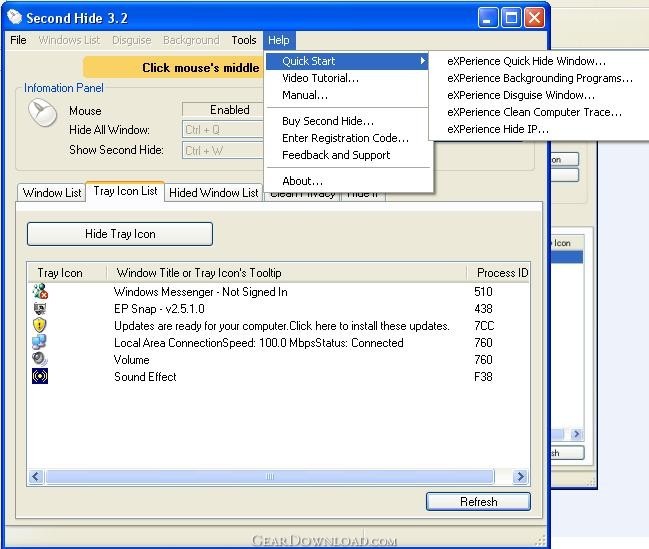Viewport: 649px width, 549px height.
Task: Click the horizontal scrollbar right arrow
Action: (x=520, y=477)
